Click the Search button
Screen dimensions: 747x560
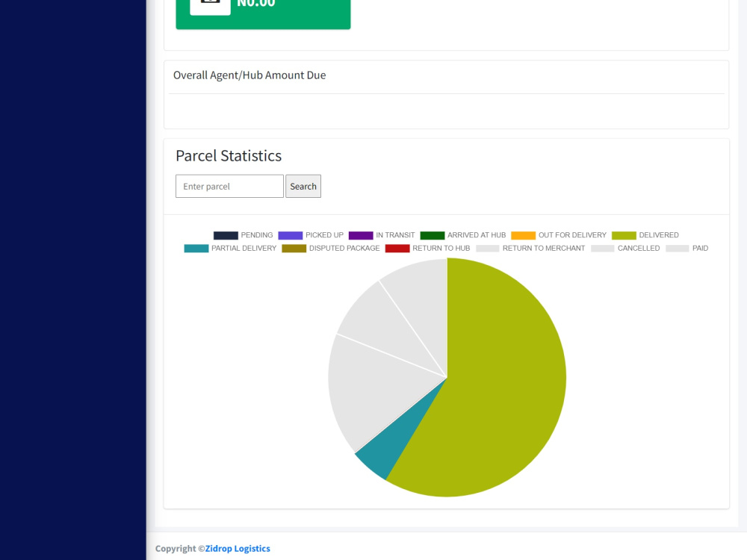(303, 186)
